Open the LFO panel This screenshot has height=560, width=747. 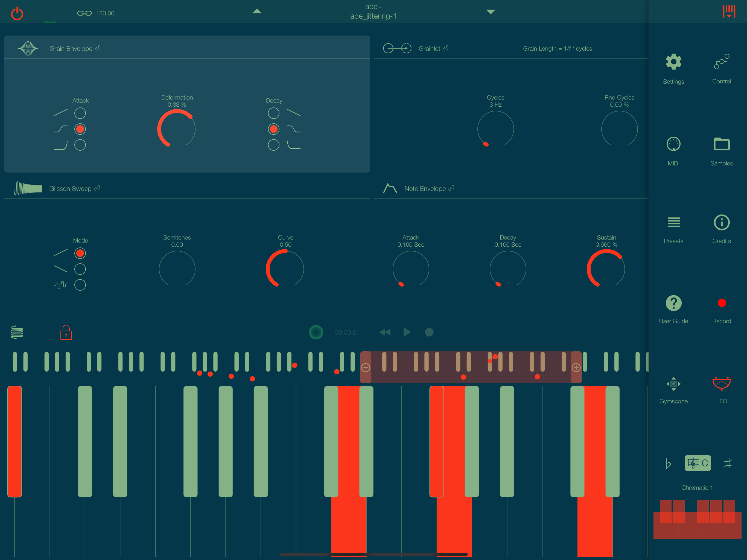coord(722,383)
